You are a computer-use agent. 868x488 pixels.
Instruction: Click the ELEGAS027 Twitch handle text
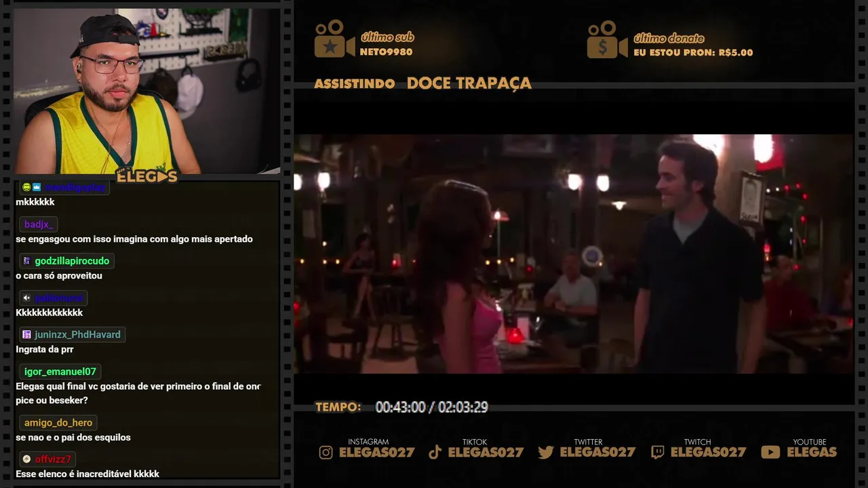tap(708, 453)
